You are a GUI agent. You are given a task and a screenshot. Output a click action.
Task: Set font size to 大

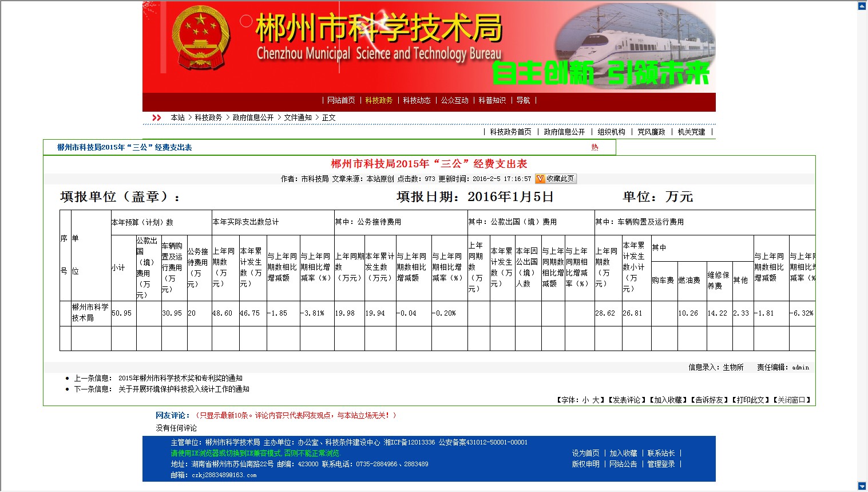coord(596,400)
